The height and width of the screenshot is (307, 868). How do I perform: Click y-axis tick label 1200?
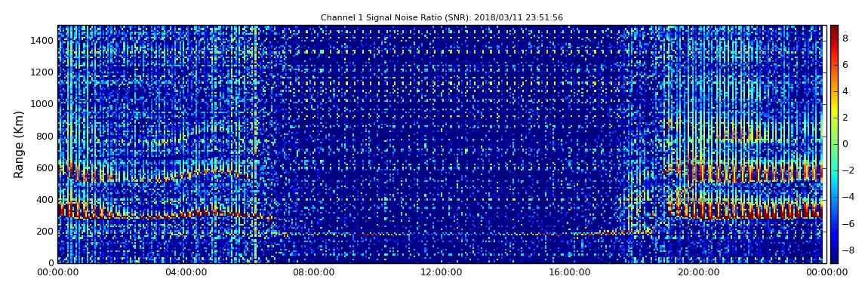point(42,72)
